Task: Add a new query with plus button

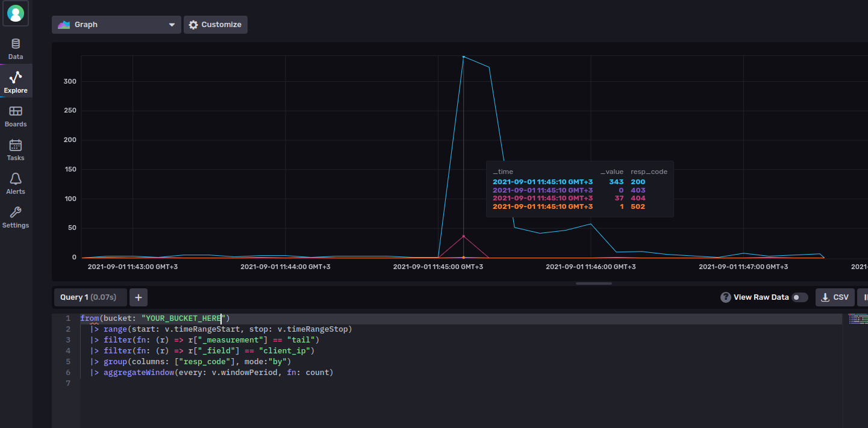Action: click(138, 297)
